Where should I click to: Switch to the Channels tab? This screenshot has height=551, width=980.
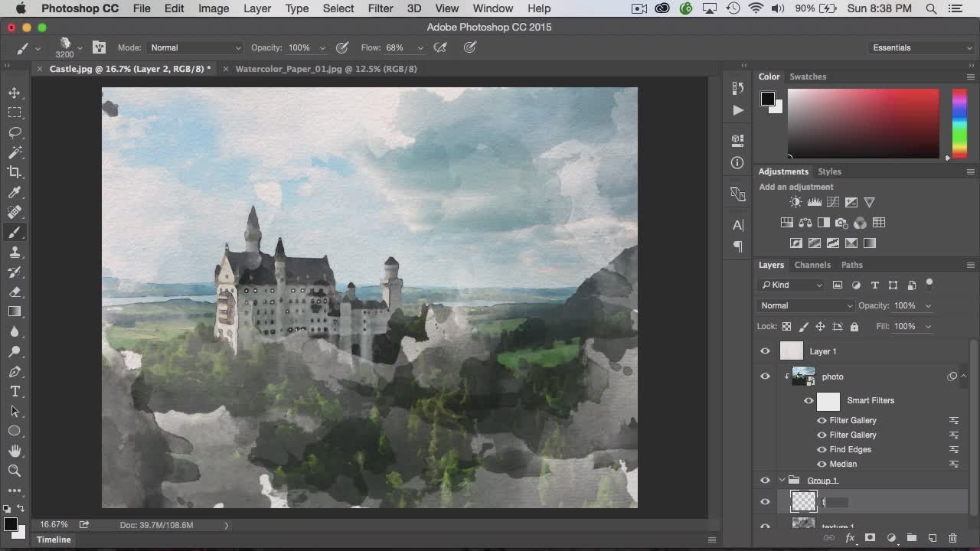pos(812,265)
